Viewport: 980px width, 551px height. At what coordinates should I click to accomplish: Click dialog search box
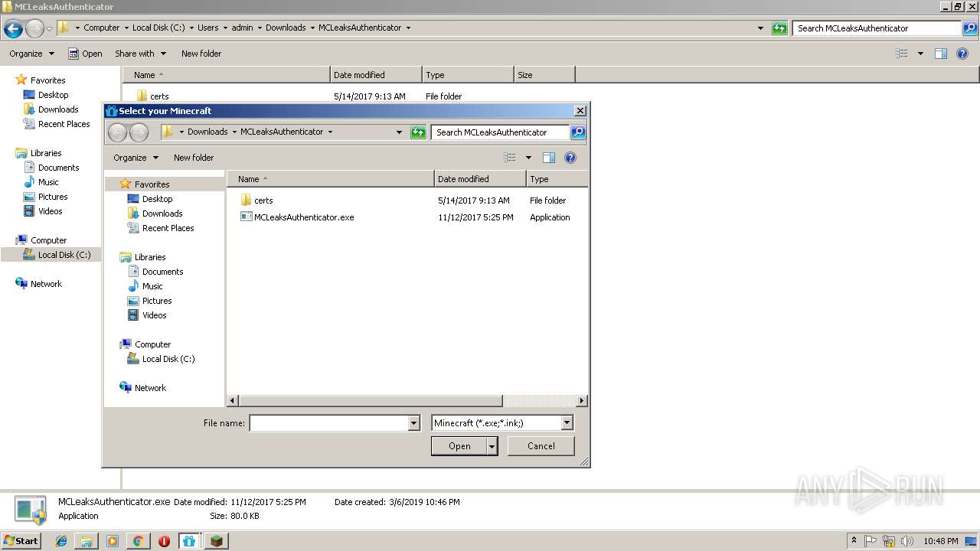click(501, 132)
